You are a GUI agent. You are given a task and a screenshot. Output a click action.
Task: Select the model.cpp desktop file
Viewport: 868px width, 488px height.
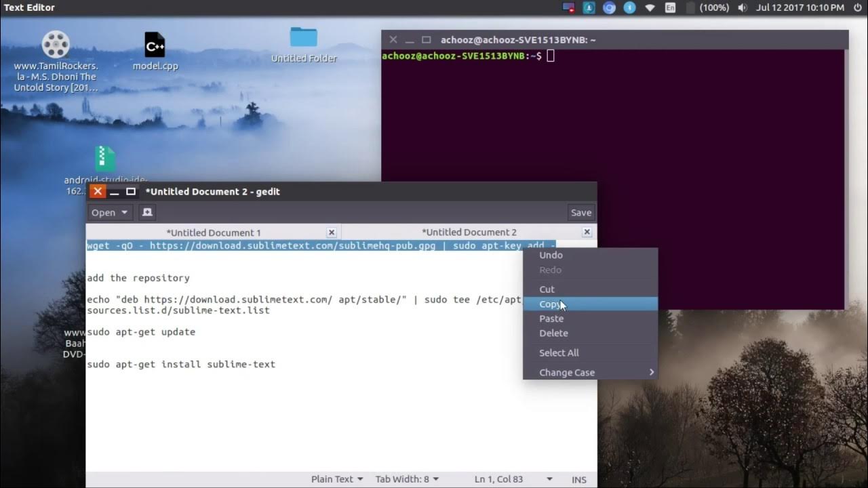point(155,52)
